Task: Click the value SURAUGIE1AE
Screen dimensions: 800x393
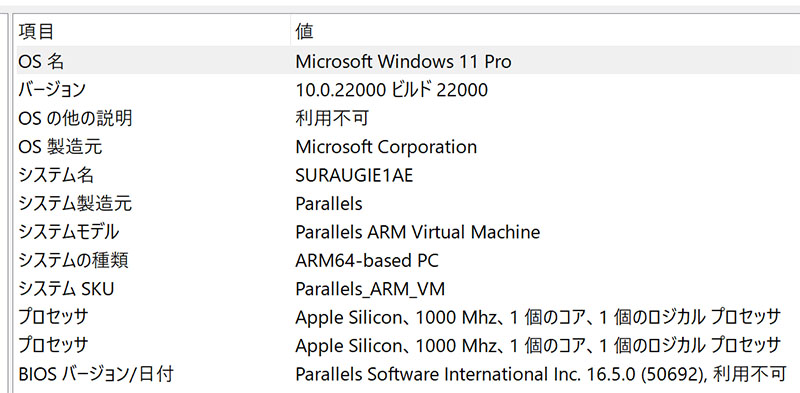Action: tap(354, 176)
